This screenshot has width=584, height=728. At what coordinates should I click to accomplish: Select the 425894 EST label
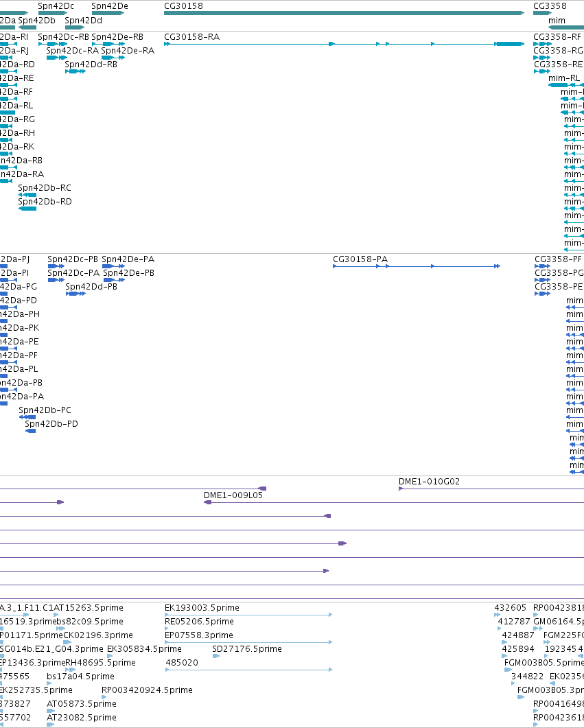518,649
